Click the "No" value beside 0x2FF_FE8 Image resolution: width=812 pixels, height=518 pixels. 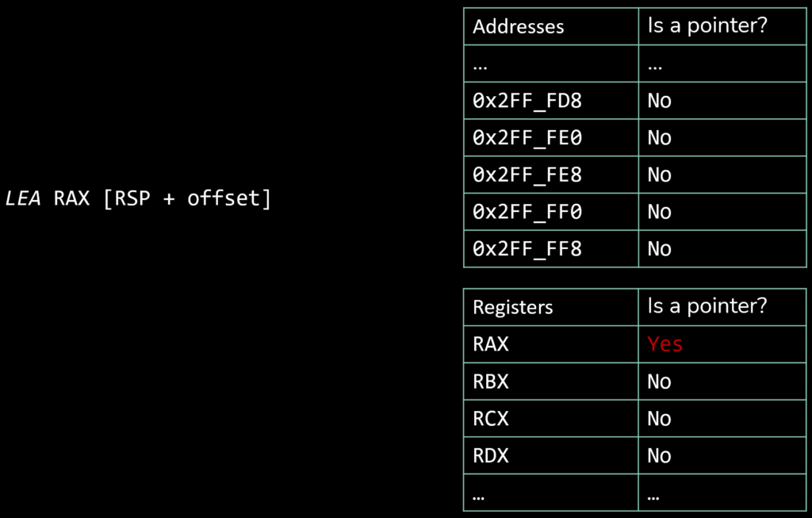click(x=659, y=175)
